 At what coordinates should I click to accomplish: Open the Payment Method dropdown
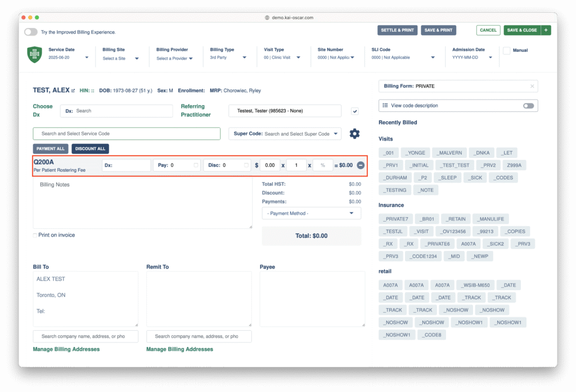[x=311, y=214]
